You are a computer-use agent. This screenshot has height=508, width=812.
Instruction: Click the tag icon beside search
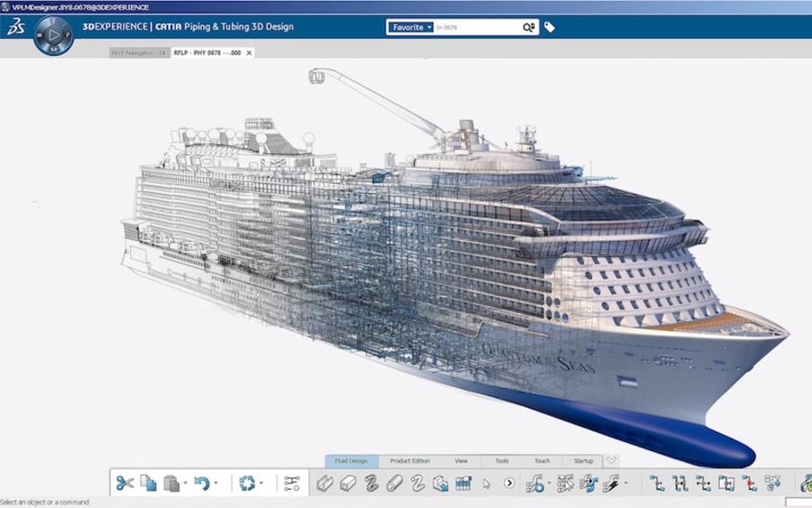[549, 27]
